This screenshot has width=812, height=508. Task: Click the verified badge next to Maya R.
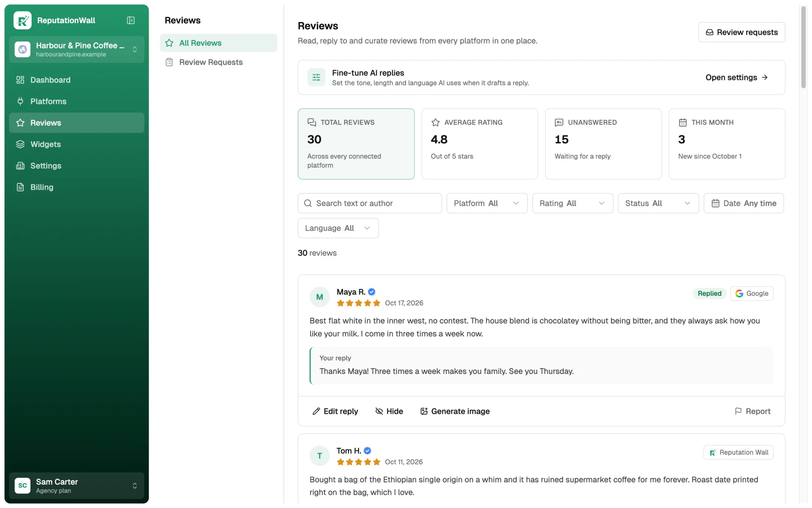(371, 292)
